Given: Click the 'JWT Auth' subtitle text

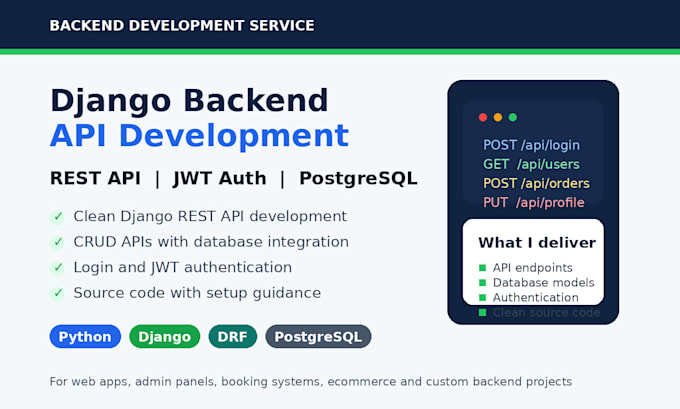Looking at the screenshot, I should click(x=220, y=178).
